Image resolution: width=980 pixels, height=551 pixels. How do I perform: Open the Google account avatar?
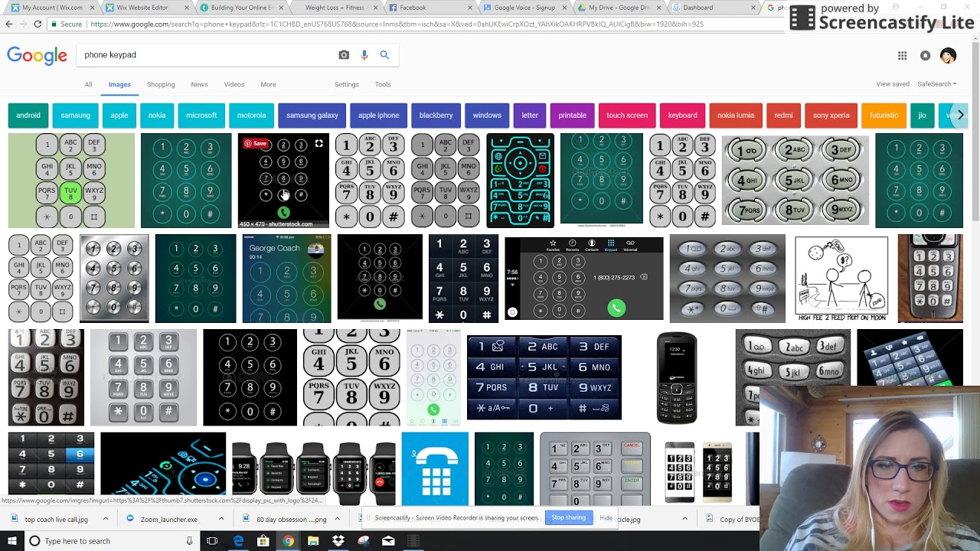(948, 56)
